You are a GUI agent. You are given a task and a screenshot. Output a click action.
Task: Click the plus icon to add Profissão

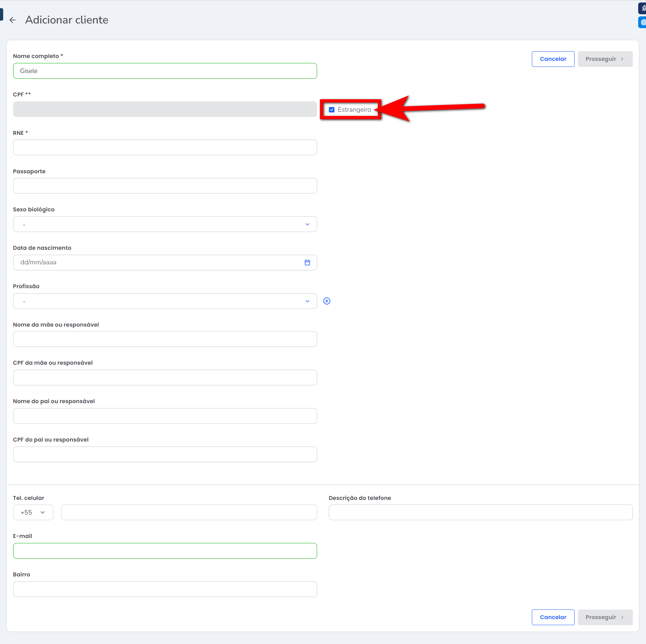(x=327, y=301)
